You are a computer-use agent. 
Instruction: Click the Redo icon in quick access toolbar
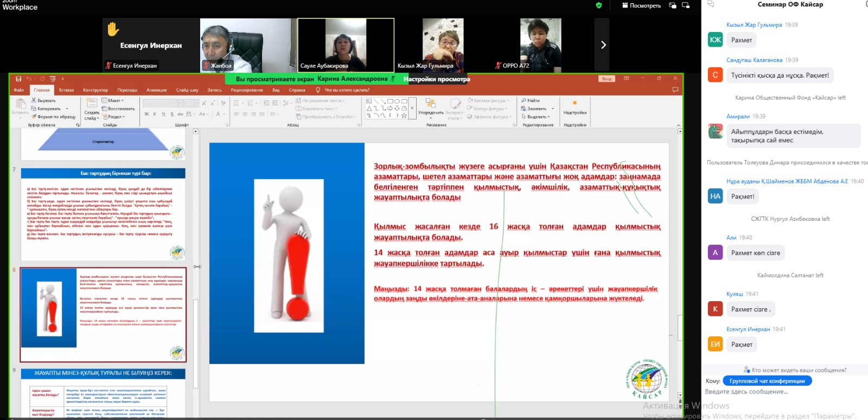coord(43,79)
